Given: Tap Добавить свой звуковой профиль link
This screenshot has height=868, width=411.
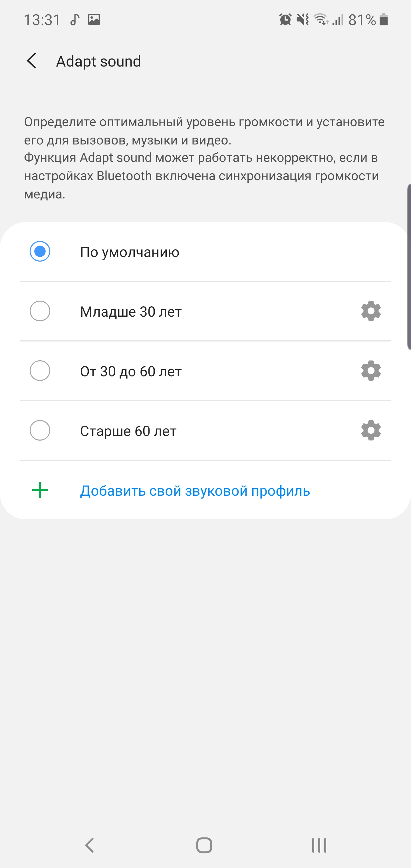Looking at the screenshot, I should coord(195,491).
